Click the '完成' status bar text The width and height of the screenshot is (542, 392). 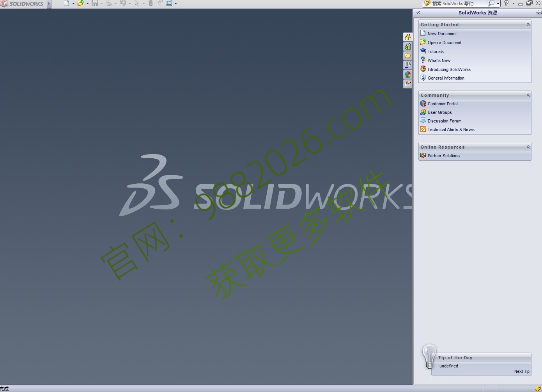coord(4,389)
